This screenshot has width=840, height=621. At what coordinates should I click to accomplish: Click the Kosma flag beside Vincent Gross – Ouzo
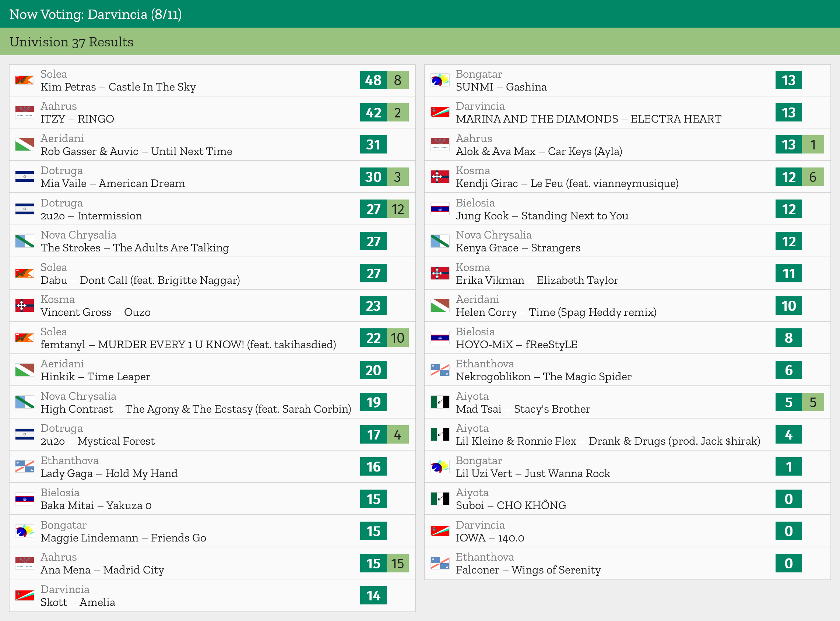tap(24, 306)
